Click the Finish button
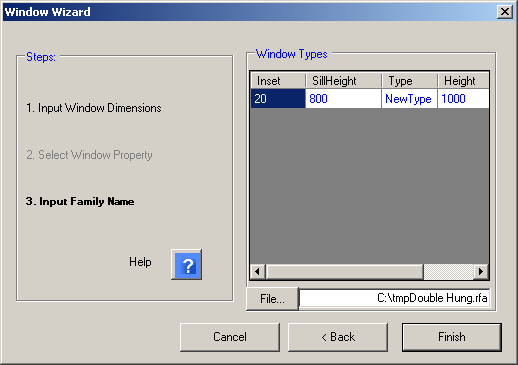Image resolution: width=518 pixels, height=365 pixels. (452, 337)
